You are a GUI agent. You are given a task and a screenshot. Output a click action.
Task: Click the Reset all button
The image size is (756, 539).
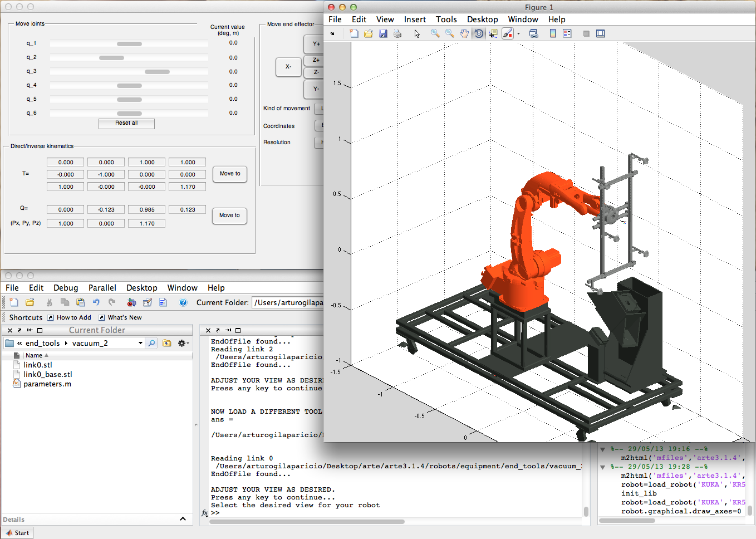click(x=126, y=123)
